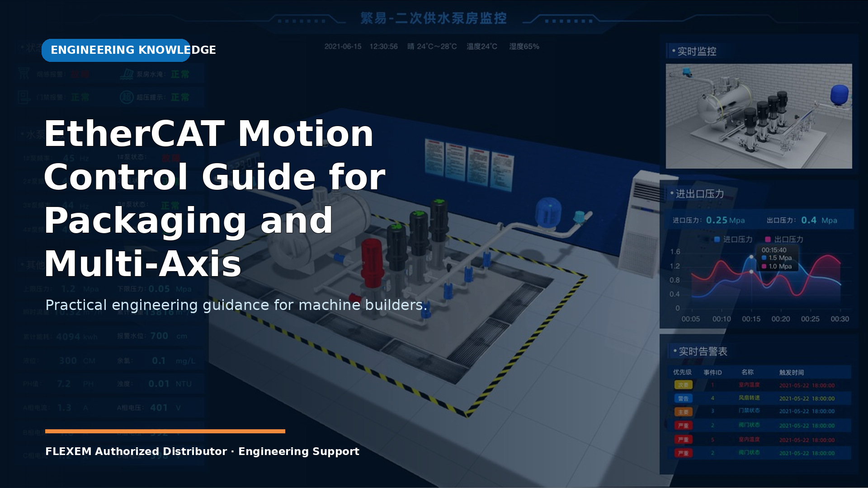The height and width of the screenshot is (488, 868).
Task: Click the 繁易-二次供水泵房监控 dashboard title
Action: (433, 18)
